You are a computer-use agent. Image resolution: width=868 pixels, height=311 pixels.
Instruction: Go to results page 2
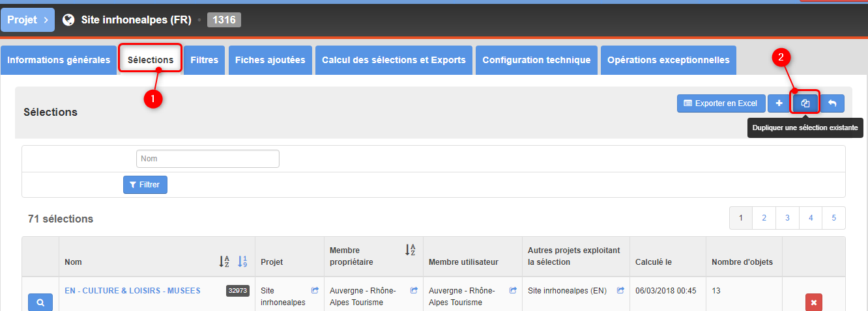[764, 218]
